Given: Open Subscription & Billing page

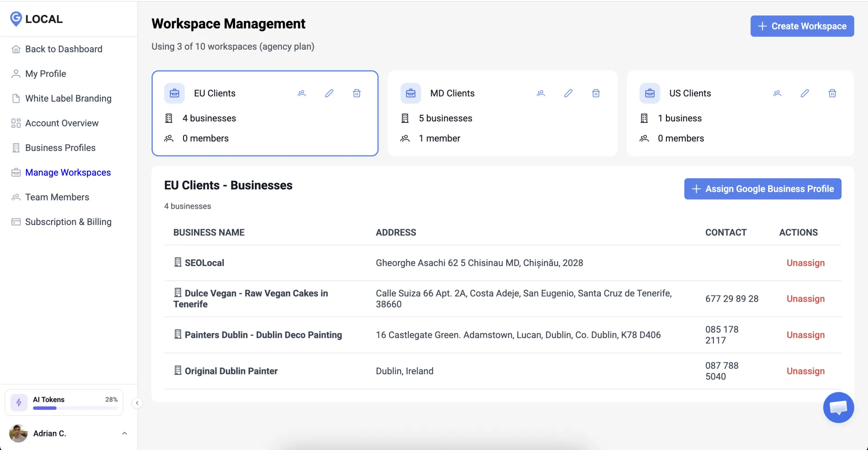Looking at the screenshot, I should (x=68, y=222).
